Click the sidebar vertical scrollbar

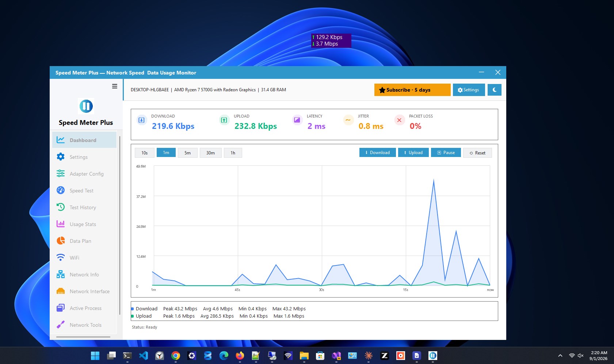pyautogui.click(x=120, y=225)
